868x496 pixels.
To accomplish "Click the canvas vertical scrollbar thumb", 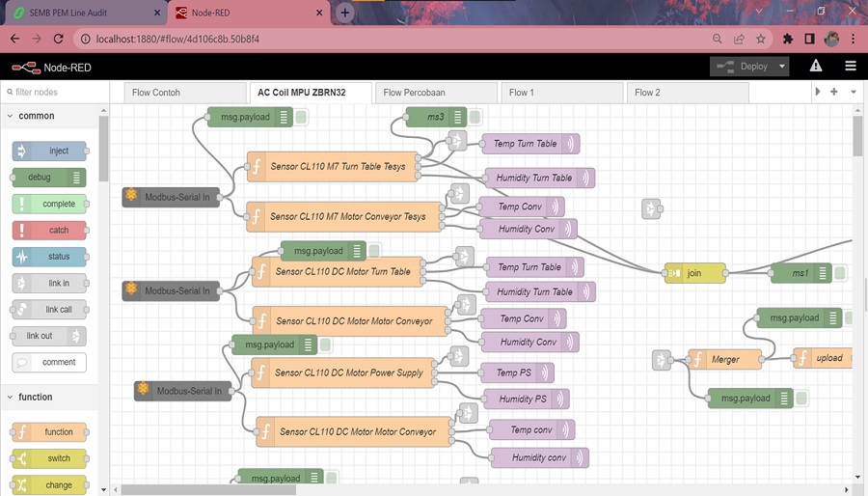I will click(857, 136).
